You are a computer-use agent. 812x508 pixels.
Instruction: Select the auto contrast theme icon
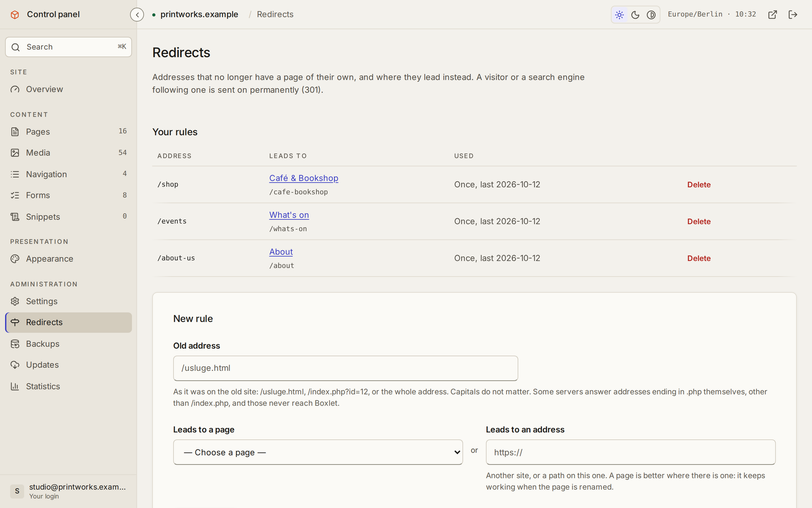coord(651,15)
